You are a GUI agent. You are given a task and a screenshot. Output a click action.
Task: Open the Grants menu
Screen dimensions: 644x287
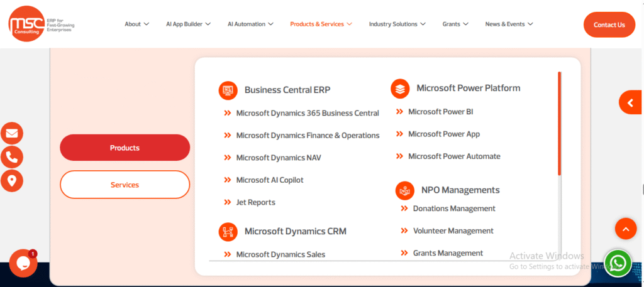[x=455, y=24]
